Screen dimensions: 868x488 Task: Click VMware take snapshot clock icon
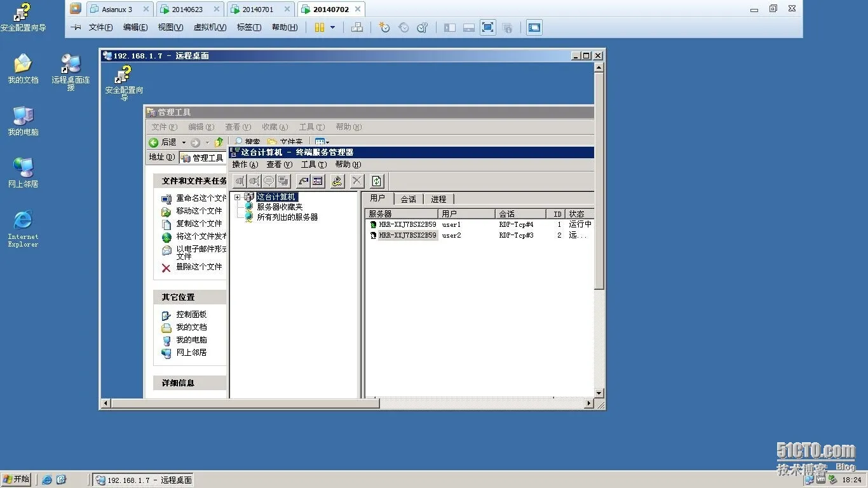tap(384, 27)
